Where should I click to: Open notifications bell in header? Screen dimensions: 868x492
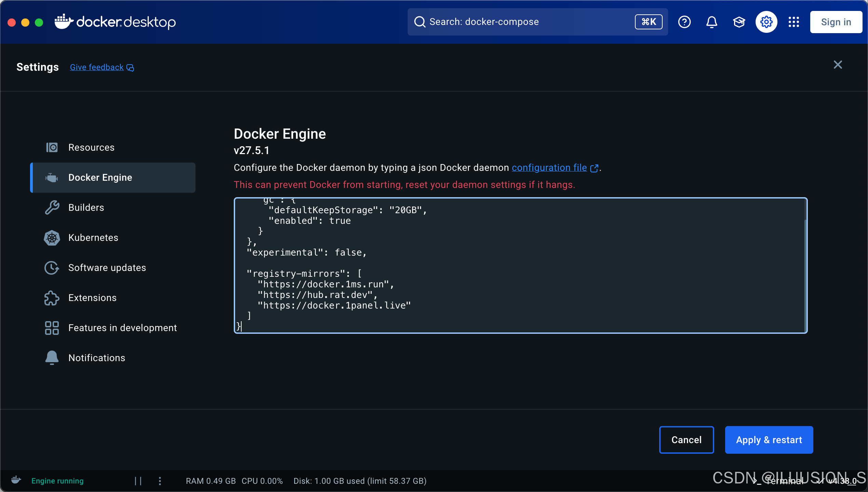click(711, 22)
